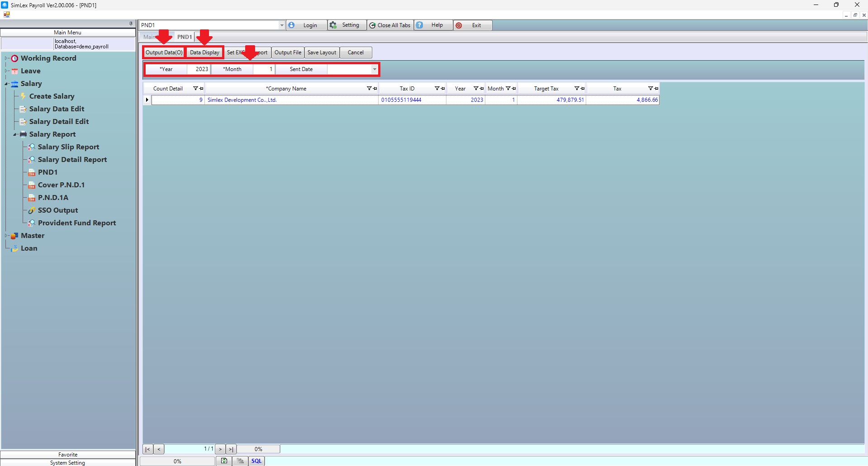Pin the Count Detail column
Screen dimensions: 868x466
click(x=201, y=89)
